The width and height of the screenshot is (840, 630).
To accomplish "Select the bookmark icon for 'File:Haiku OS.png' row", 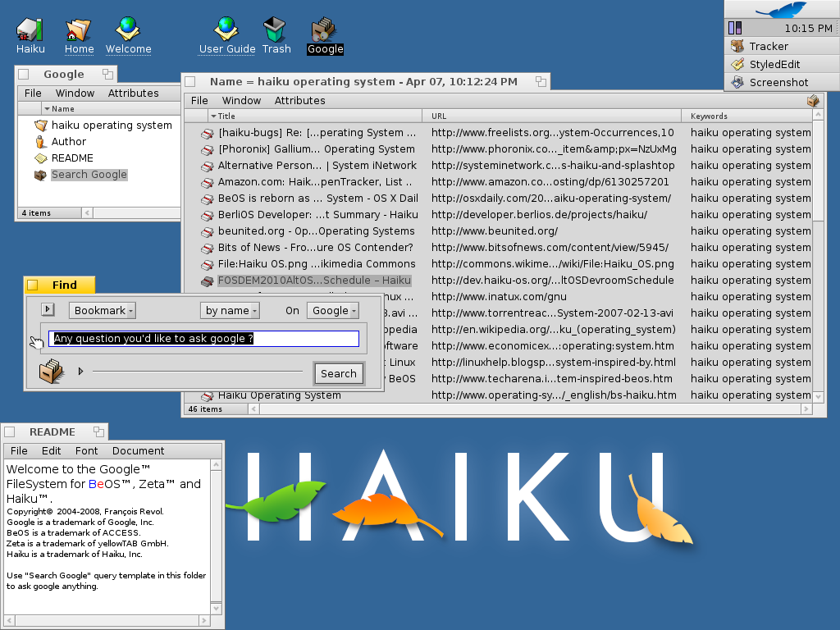I will 208,265.
